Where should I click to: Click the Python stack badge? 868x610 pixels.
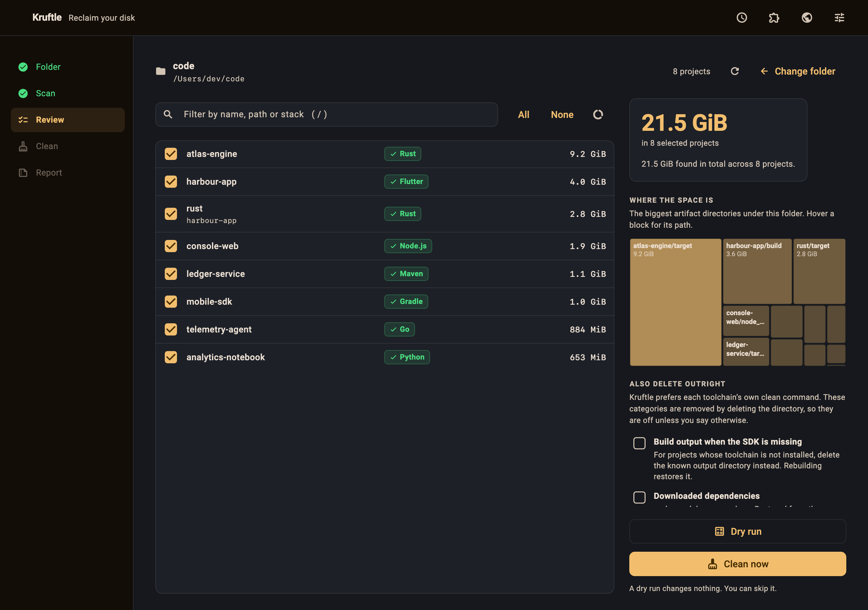(407, 357)
